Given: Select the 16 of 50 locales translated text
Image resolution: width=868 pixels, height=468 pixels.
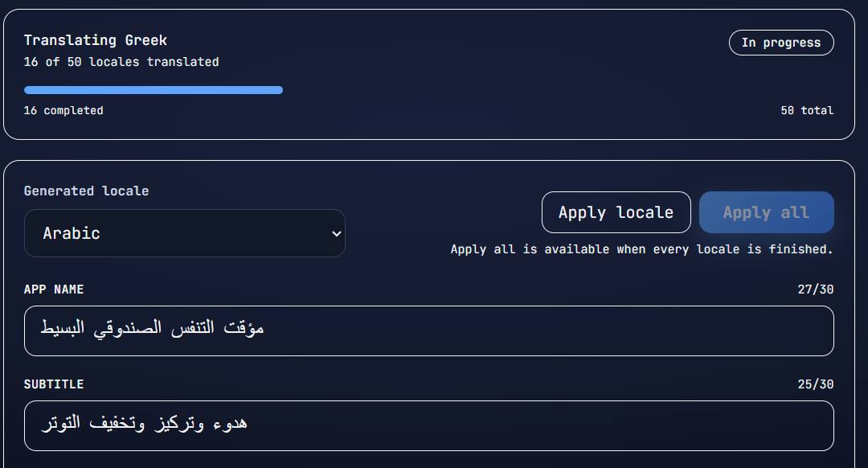Looking at the screenshot, I should click(122, 62).
